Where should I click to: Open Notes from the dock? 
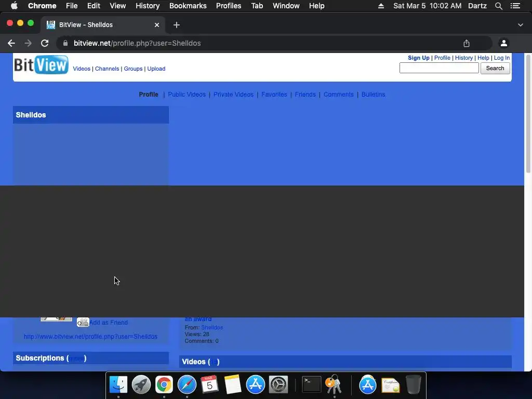tap(232, 384)
